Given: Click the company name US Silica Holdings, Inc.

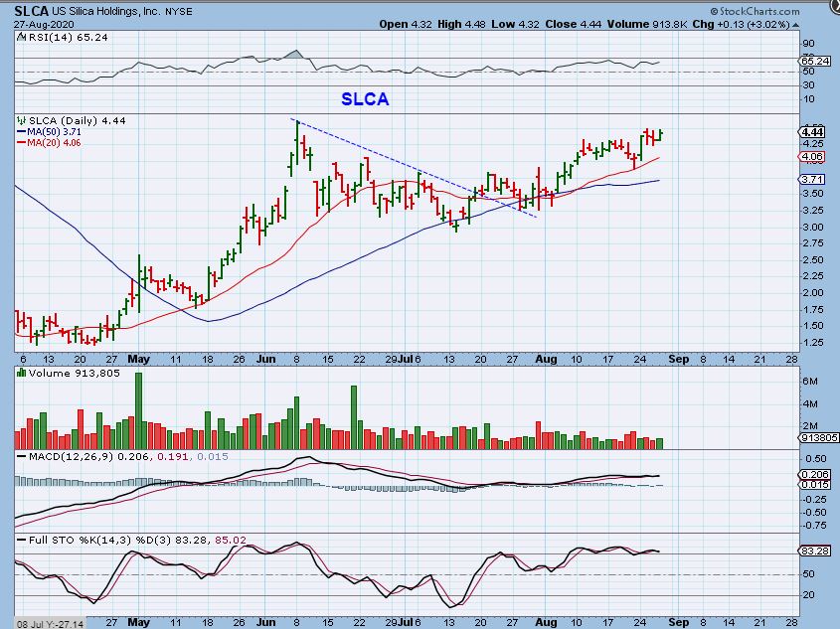Looking at the screenshot, I should point(106,11).
